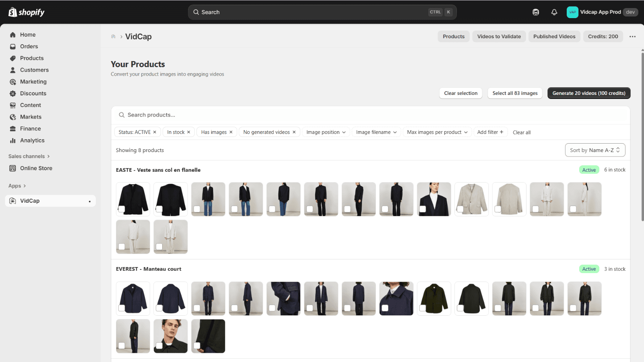
Task: Click the Orders inbox icon
Action: pos(13,46)
